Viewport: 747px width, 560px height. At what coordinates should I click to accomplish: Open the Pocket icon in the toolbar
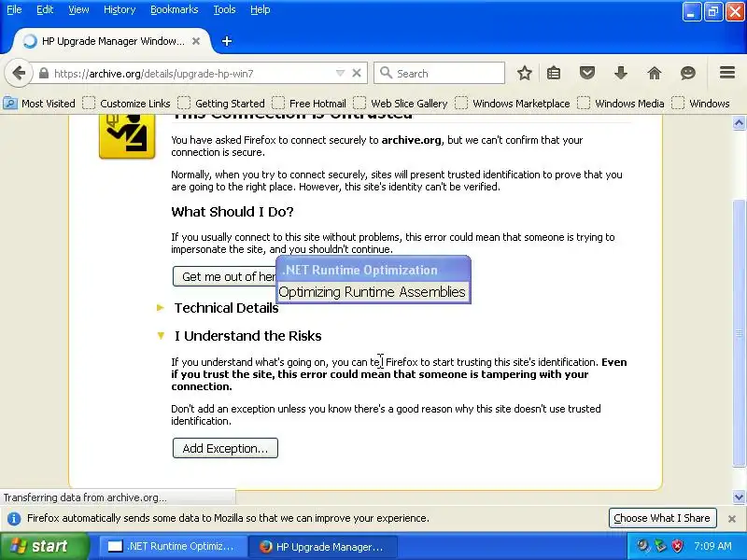587,73
